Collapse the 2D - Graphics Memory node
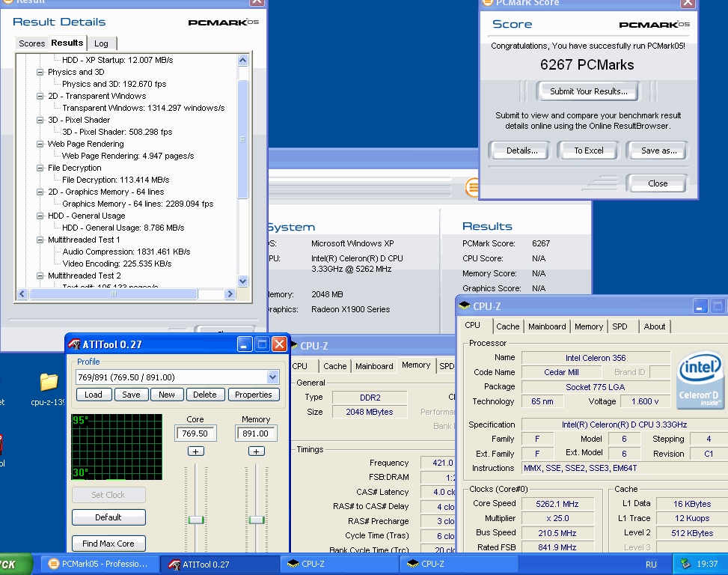Screen dimensions: 728x575 (x=40, y=192)
